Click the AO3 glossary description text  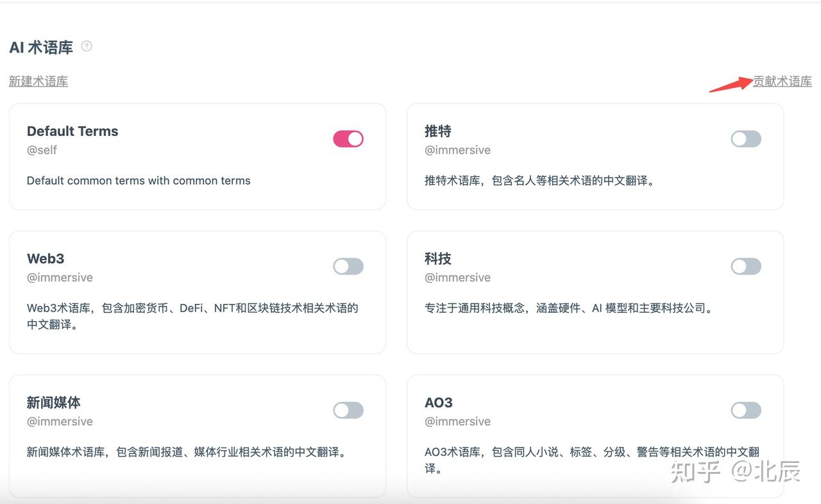click(592, 460)
